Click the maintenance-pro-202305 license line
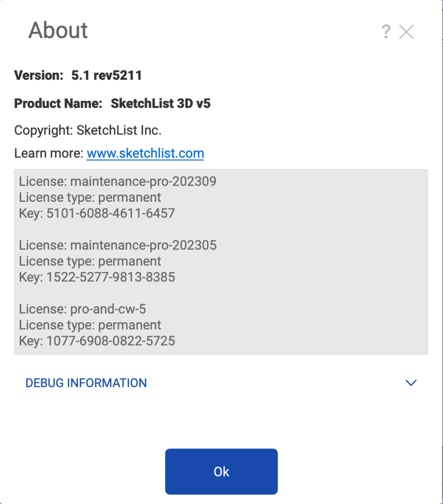 point(118,245)
